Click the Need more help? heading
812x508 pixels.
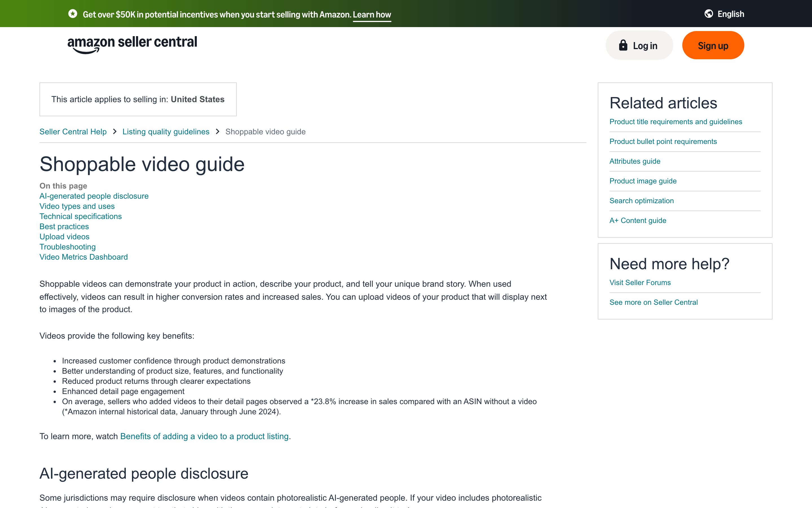tap(669, 264)
